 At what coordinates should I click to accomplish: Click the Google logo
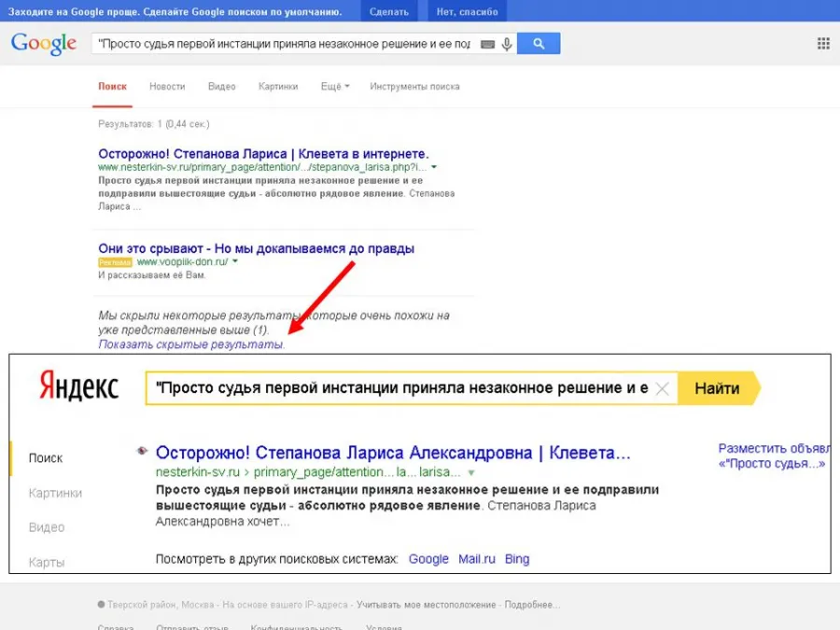(x=44, y=44)
